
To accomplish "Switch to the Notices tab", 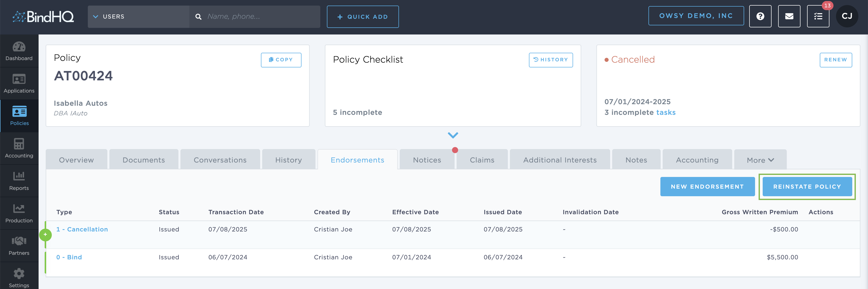I will coord(427,160).
